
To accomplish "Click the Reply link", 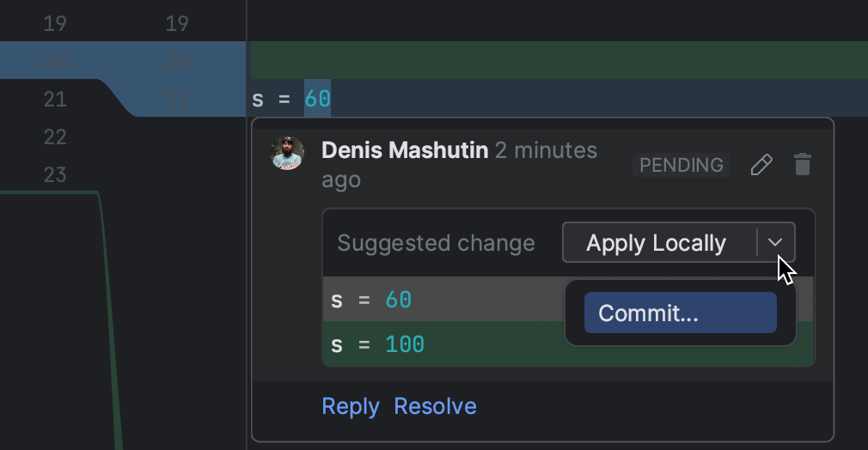I will pyautogui.click(x=350, y=406).
